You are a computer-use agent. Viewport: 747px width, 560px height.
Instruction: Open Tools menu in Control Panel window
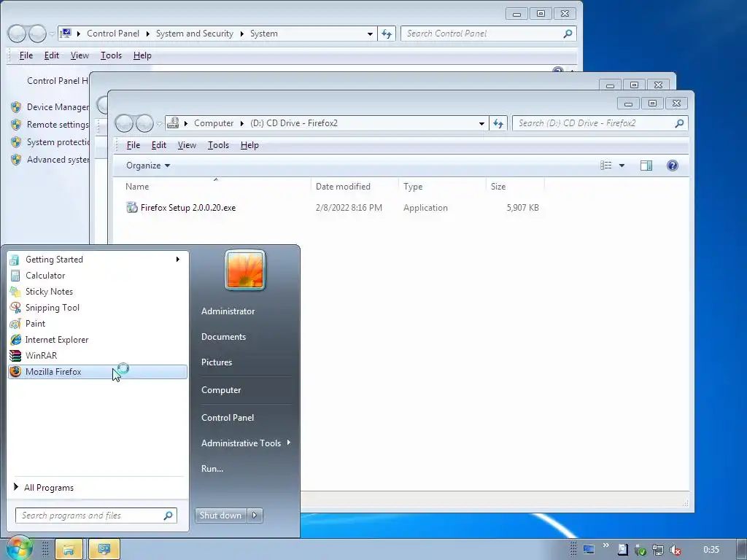111,55
